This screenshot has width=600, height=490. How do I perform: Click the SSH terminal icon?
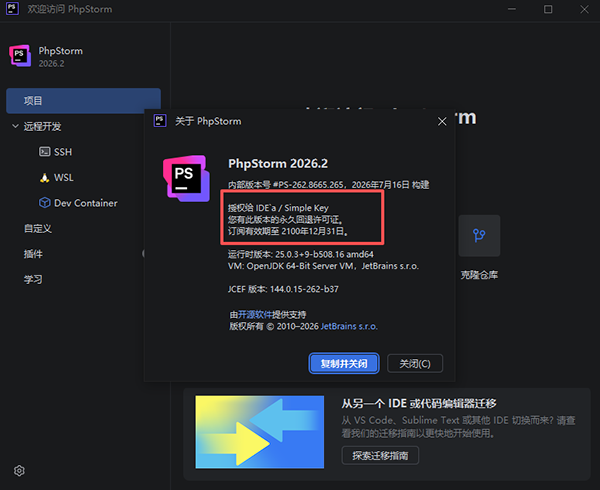tap(44, 152)
